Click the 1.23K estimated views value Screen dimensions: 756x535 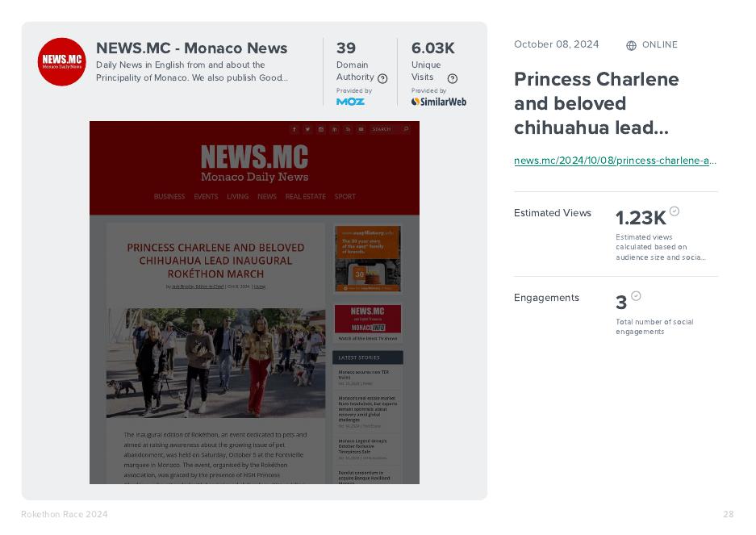(641, 218)
